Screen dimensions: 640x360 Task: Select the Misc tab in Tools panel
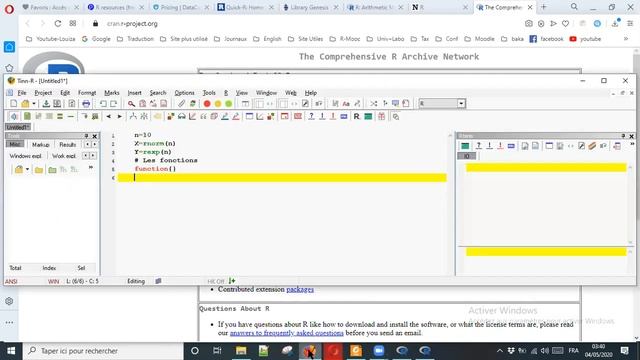(15, 144)
